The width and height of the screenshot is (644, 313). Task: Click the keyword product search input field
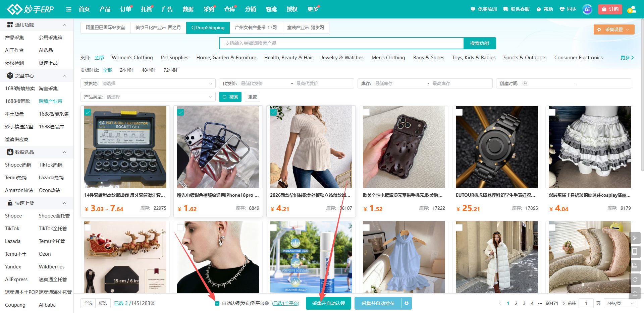click(x=341, y=43)
